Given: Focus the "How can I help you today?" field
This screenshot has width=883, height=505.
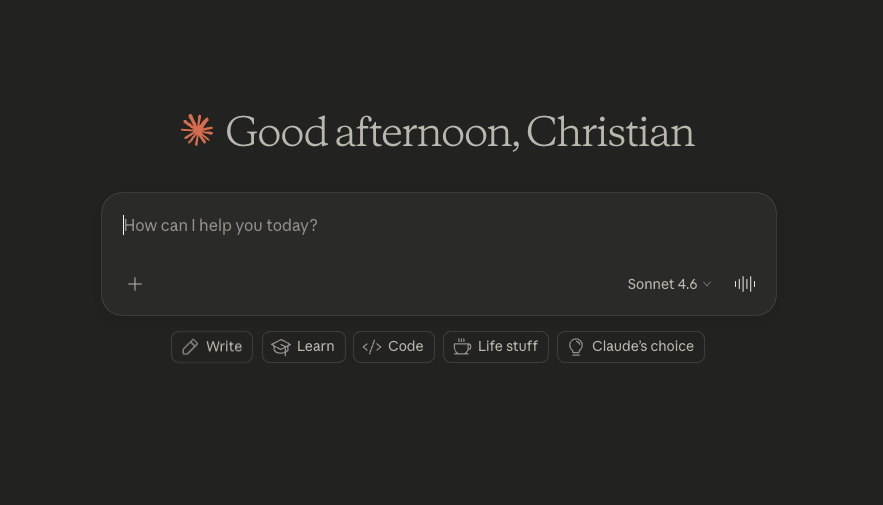Looking at the screenshot, I should tap(300, 226).
